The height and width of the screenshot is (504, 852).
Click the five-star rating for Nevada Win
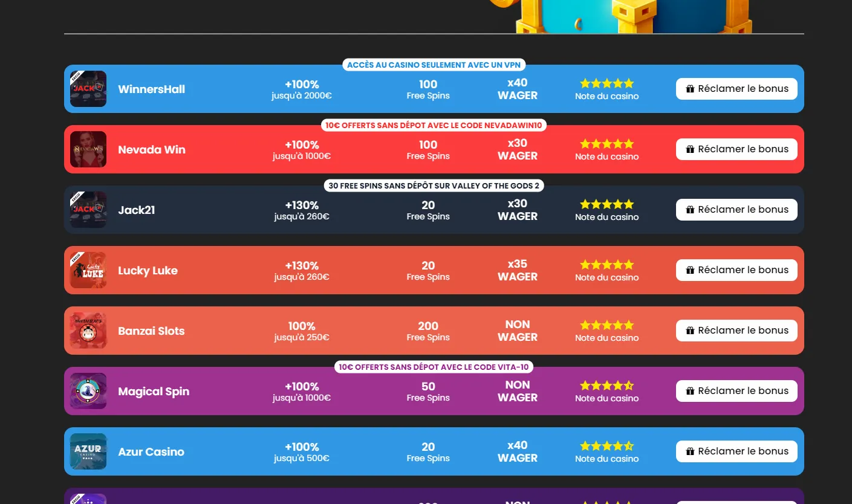point(606,144)
